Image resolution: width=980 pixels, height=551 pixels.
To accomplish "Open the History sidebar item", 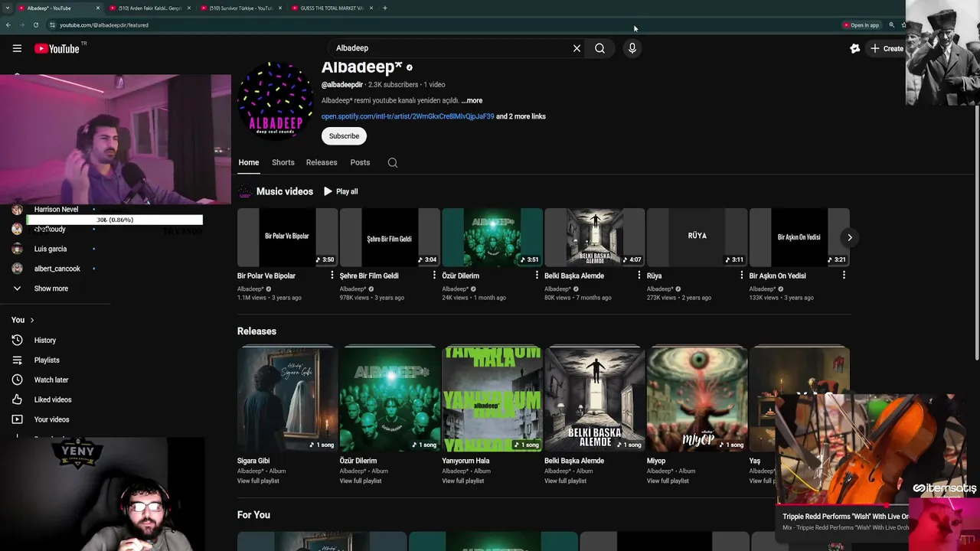I will [44, 340].
